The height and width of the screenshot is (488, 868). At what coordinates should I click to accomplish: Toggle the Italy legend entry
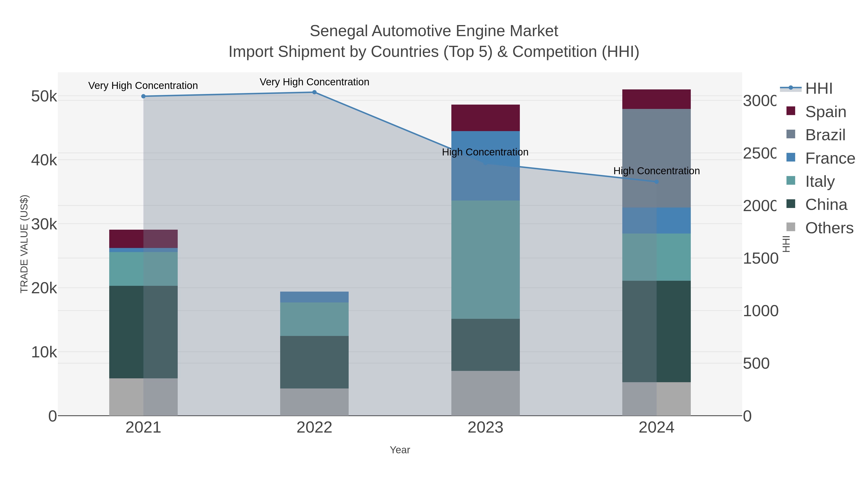coord(810,181)
